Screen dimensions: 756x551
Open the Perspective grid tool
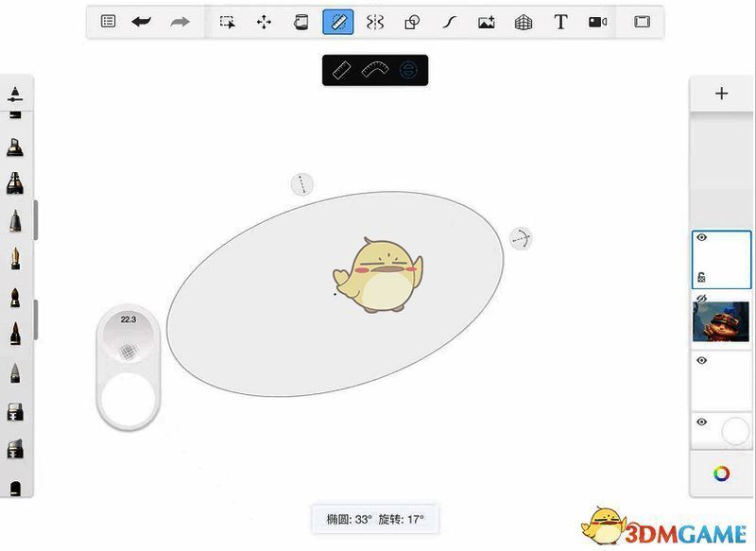coord(524,22)
